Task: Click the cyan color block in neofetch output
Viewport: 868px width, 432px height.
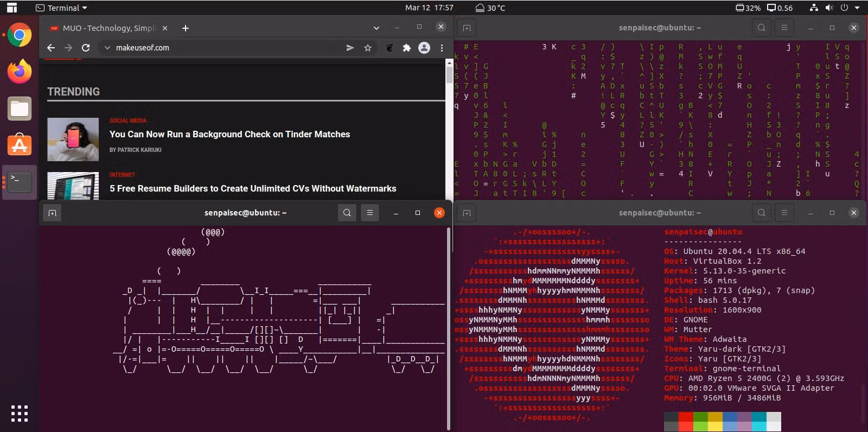Action: point(759,422)
